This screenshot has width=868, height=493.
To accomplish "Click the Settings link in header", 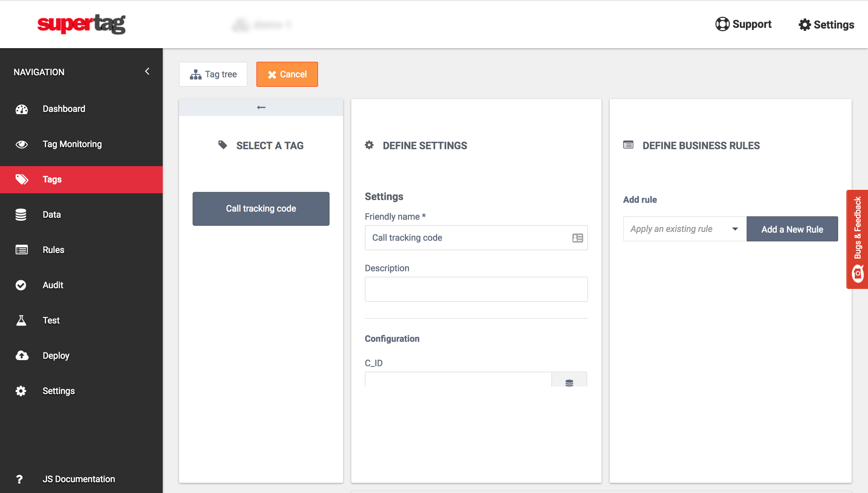I will coord(826,25).
